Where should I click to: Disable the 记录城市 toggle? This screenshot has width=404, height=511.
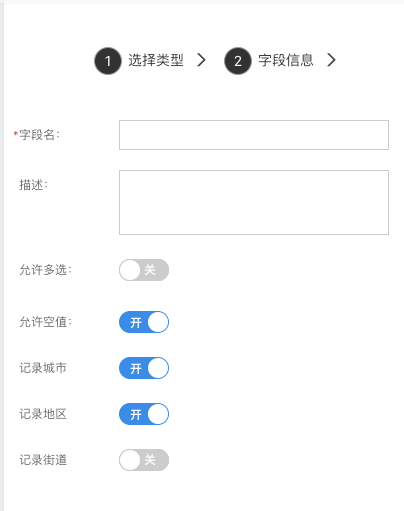(144, 368)
